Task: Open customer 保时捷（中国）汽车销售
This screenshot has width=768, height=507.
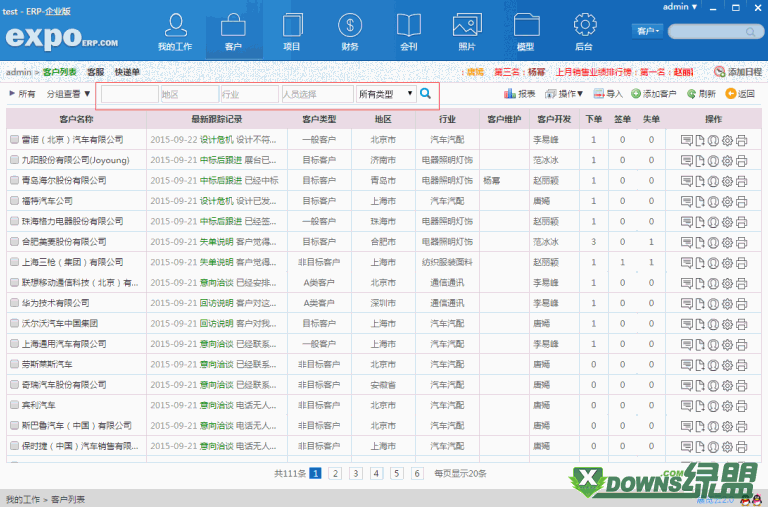Action: 80,446
